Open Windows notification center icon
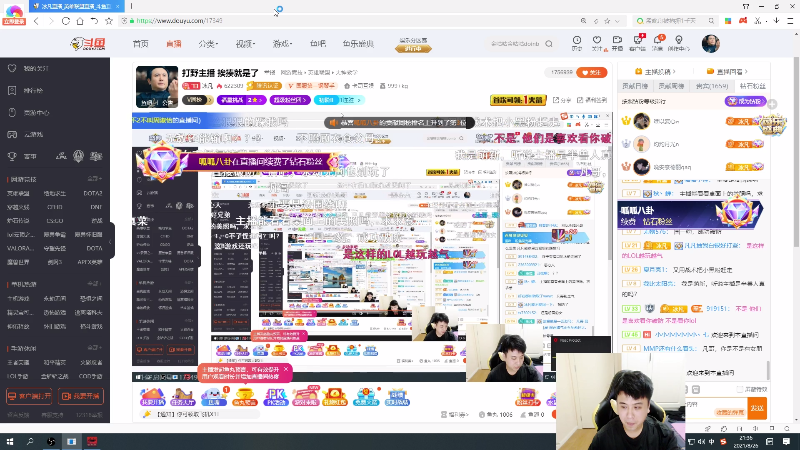Viewport: 800px width, 450px height. [x=786, y=441]
